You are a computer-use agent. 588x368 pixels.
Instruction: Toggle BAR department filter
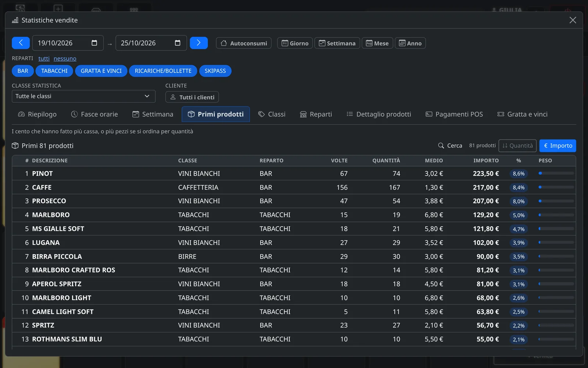click(23, 71)
